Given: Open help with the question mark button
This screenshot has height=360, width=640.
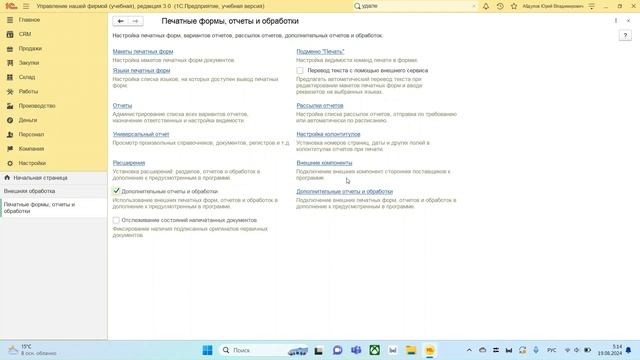Looking at the screenshot, I should point(625,36).
